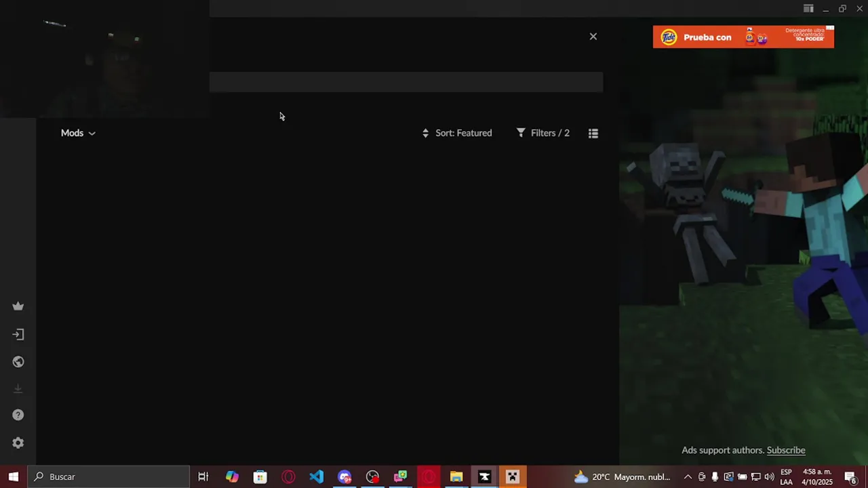Open the volume control tray icon
868x488 pixels.
coord(769,477)
